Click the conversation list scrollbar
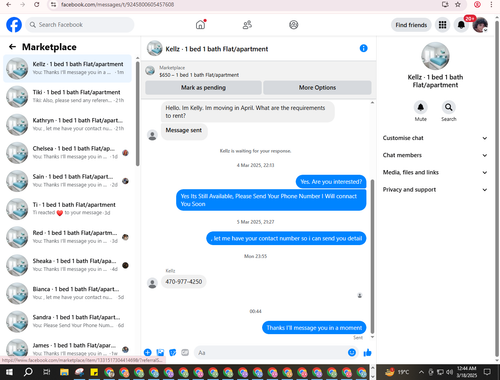Screen dimensions: 500x380 (137, 113)
